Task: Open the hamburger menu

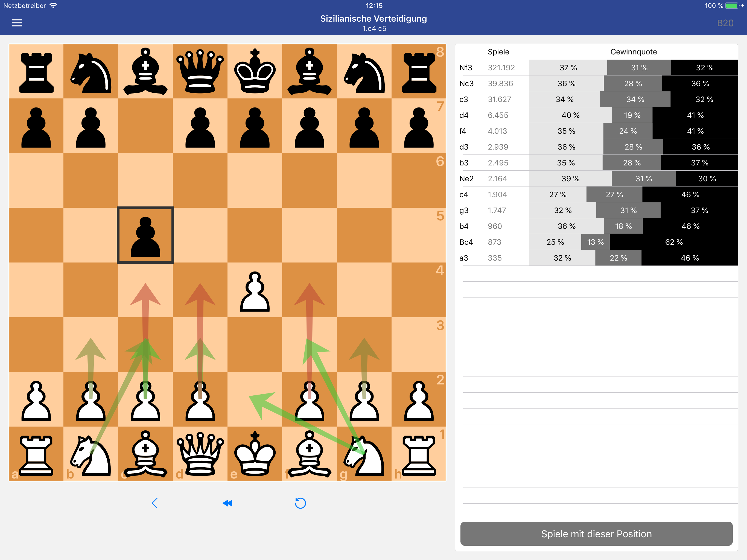Action: point(17,23)
